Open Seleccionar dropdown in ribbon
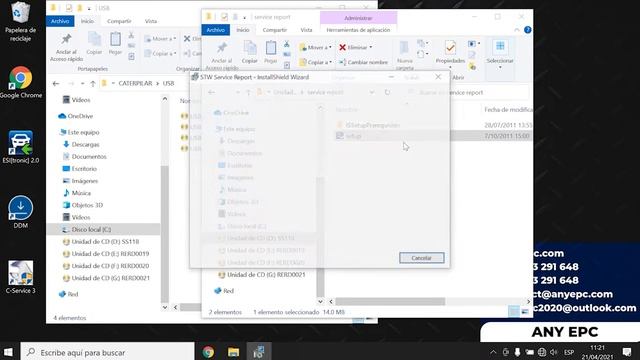This screenshot has width=640, height=360. tap(500, 54)
